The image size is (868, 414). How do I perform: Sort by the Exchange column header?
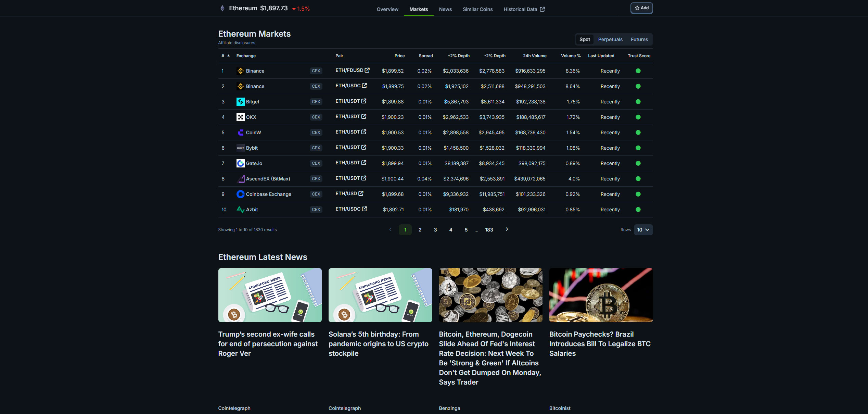tap(246, 56)
